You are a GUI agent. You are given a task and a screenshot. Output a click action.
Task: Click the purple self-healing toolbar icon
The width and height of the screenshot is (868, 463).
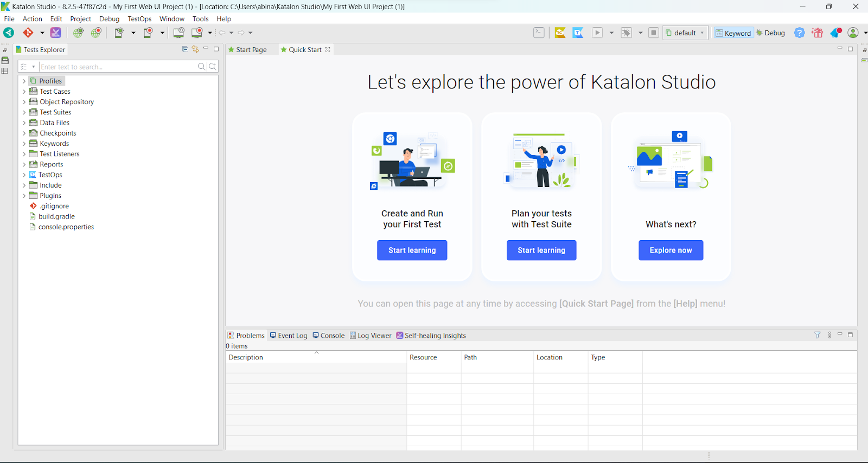coord(55,33)
